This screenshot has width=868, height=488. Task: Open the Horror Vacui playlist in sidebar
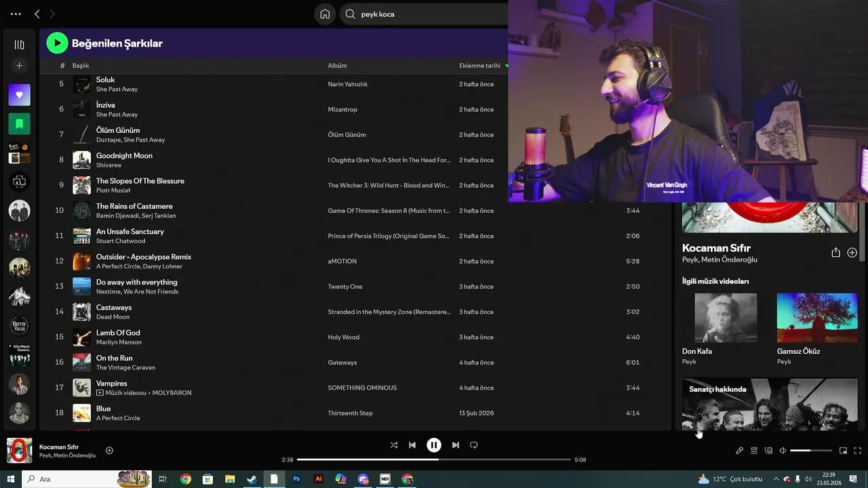pyautogui.click(x=19, y=325)
